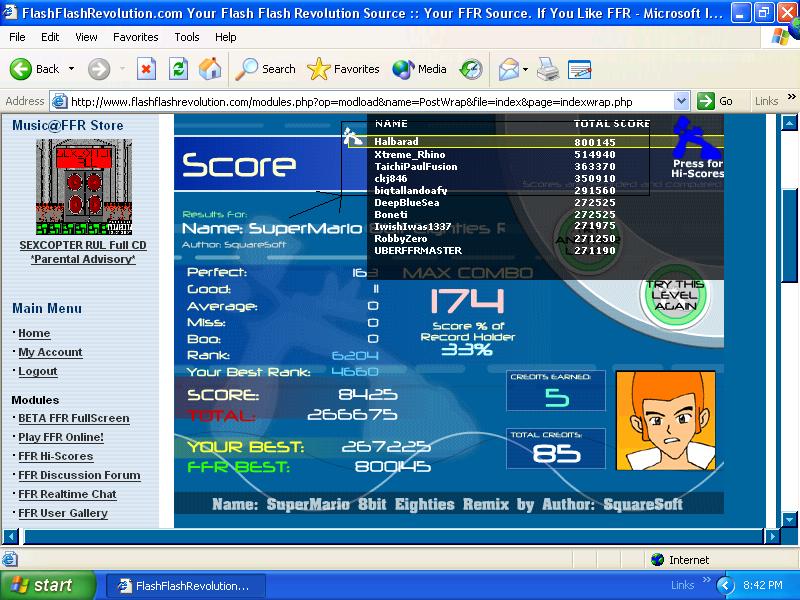This screenshot has width=800, height=600.
Task: Open the Edit menu
Action: (x=50, y=37)
